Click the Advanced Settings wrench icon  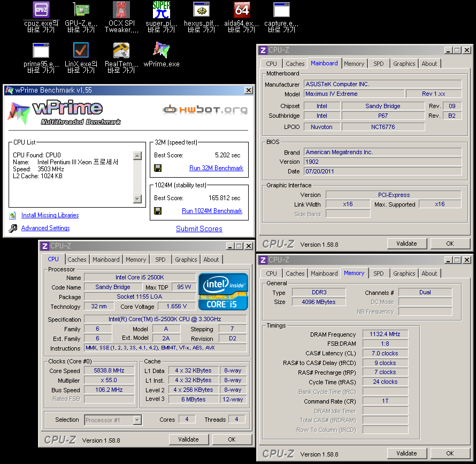click(x=13, y=228)
